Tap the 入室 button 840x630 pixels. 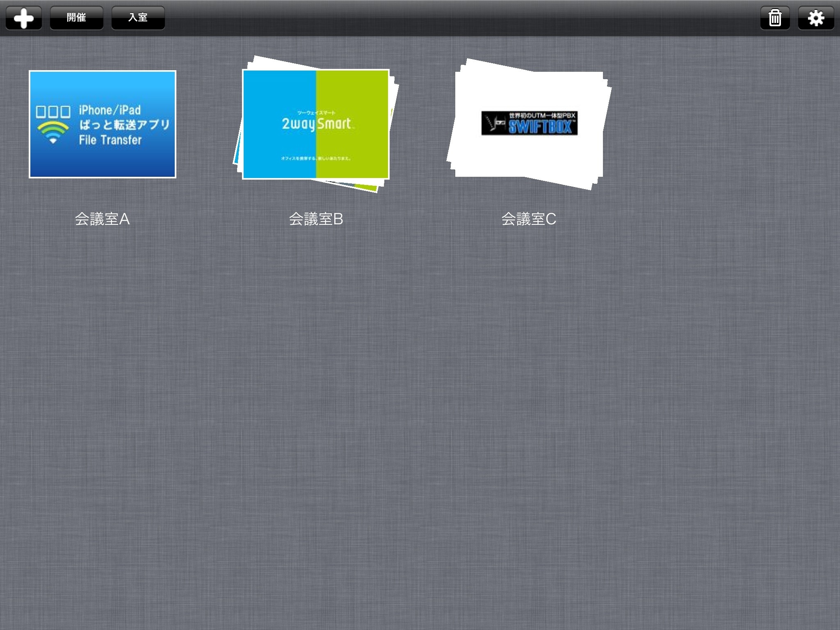coord(138,18)
